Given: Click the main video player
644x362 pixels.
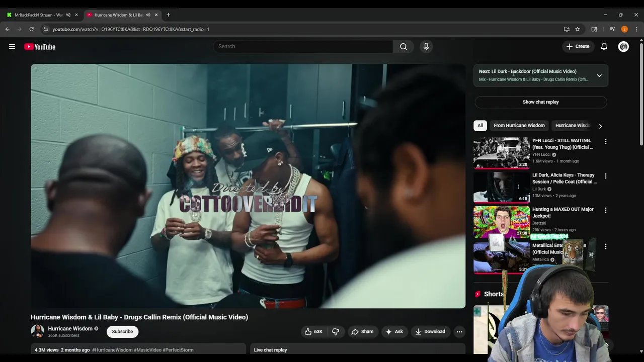Looking at the screenshot, I should click(248, 186).
